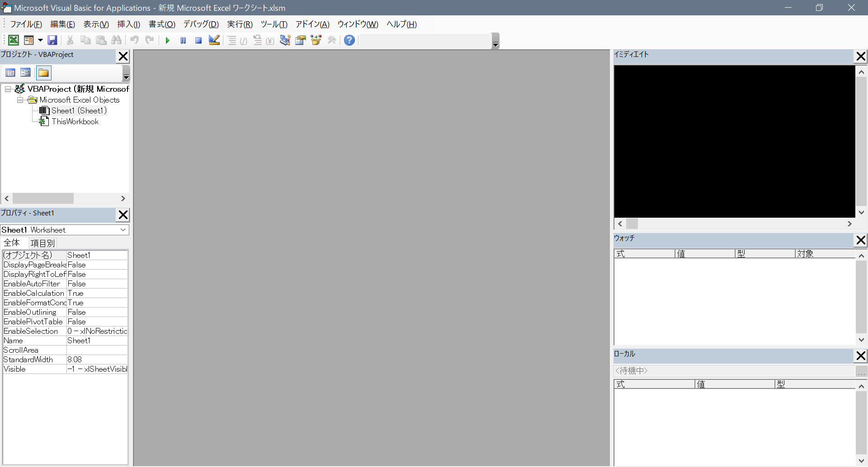Run macro with the green play icon

tap(167, 40)
